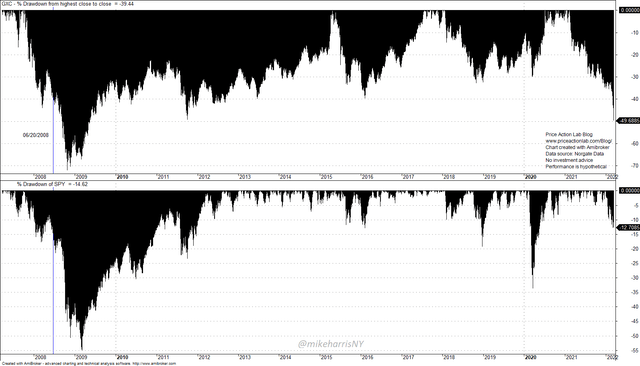Click the 2009 label on SPY pane time axis
The width and height of the screenshot is (640, 366).
[81, 357]
